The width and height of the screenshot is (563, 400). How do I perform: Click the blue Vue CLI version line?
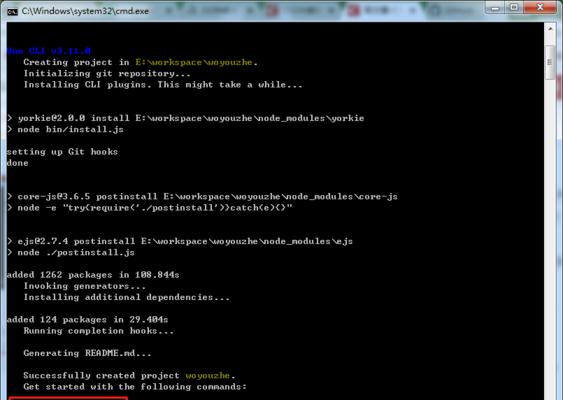click(x=49, y=51)
